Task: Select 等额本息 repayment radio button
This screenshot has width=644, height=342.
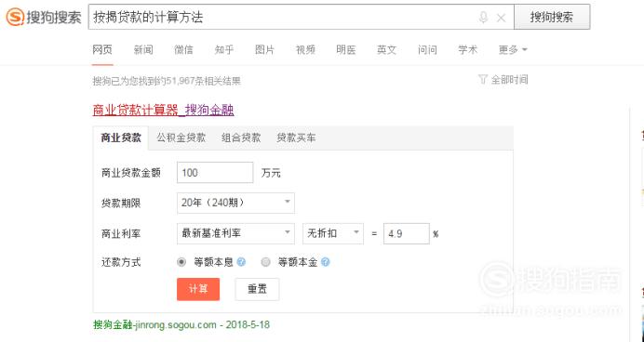Action: pyautogui.click(x=181, y=262)
